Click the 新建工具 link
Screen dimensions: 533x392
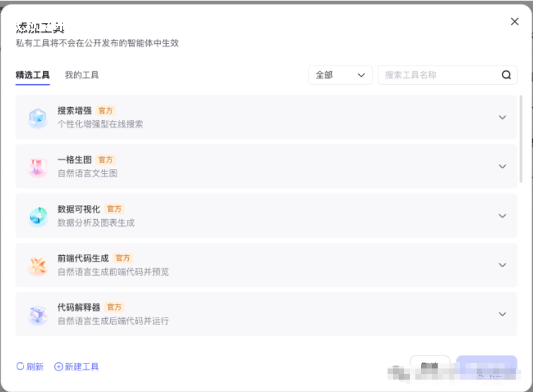pyautogui.click(x=77, y=367)
